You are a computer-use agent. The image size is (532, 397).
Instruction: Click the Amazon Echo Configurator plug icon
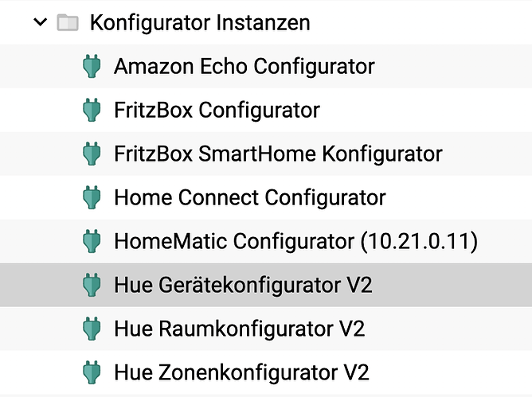click(x=92, y=66)
